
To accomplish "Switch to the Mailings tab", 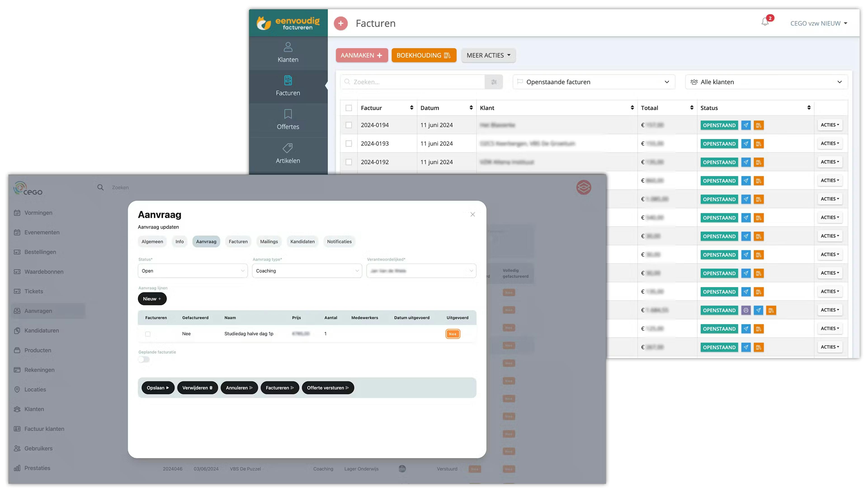I will pyautogui.click(x=269, y=242).
